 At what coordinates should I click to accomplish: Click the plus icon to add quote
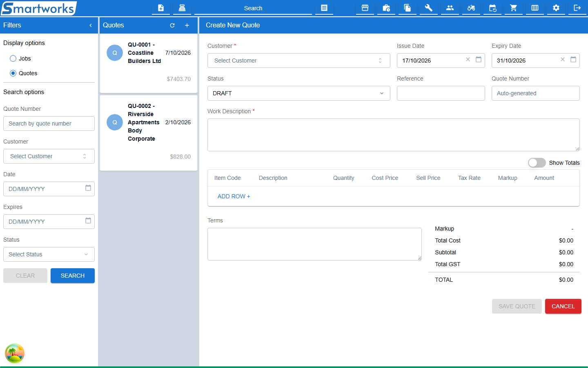[x=187, y=25]
